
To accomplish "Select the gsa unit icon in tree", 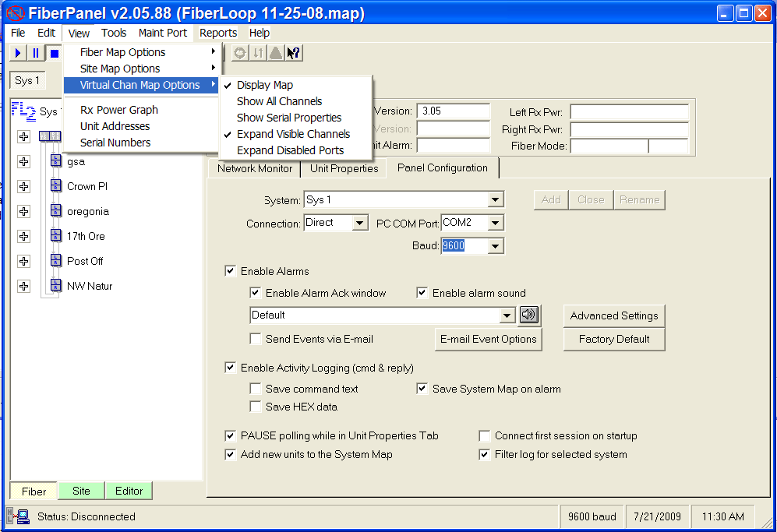I will [55, 162].
